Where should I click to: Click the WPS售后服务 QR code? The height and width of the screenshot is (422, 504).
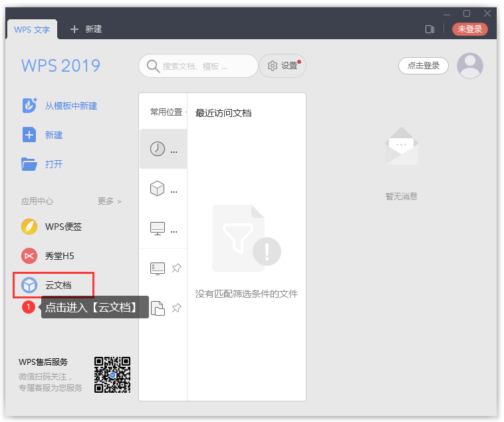point(112,374)
